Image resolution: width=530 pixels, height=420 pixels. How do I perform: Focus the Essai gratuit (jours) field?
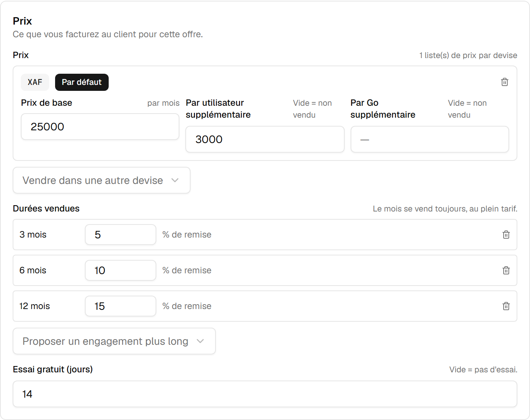pyautogui.click(x=265, y=394)
